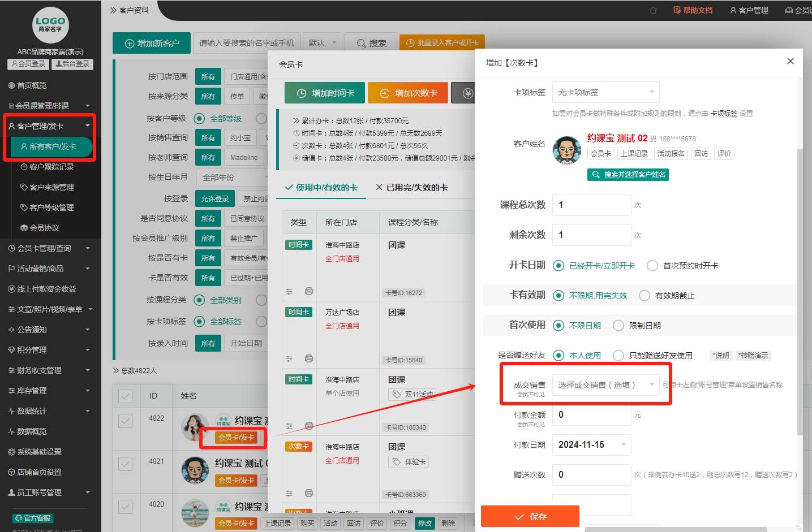Open the 卡项标签 dropdown
This screenshot has height=532, width=812.
(x=605, y=92)
